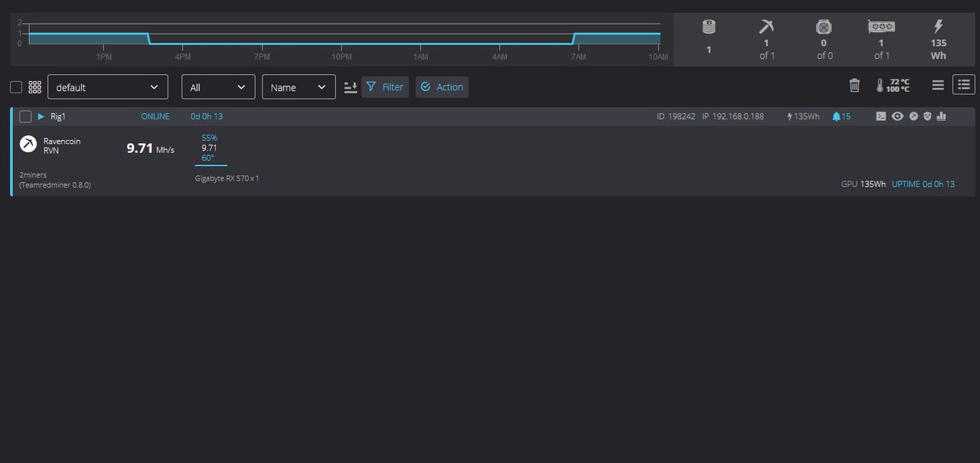
Task: Click the lightning power consumption icon
Action: pos(939,28)
